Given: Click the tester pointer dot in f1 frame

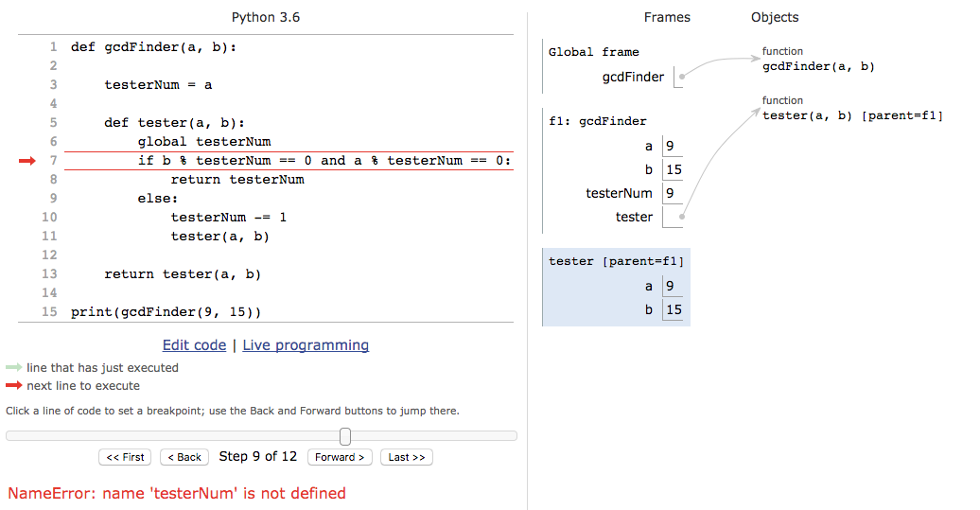Looking at the screenshot, I should point(681,218).
